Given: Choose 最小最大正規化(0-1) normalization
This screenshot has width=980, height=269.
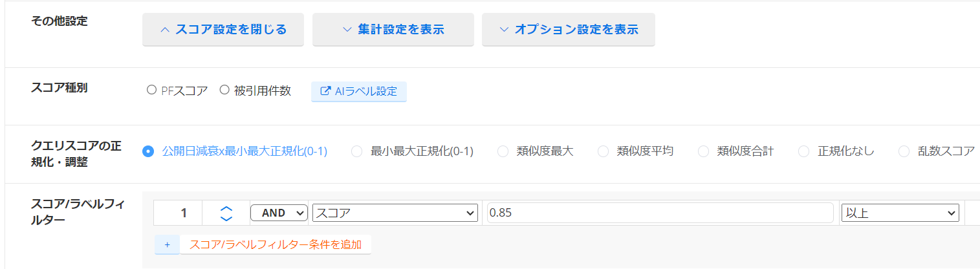Looking at the screenshot, I should (x=356, y=151).
